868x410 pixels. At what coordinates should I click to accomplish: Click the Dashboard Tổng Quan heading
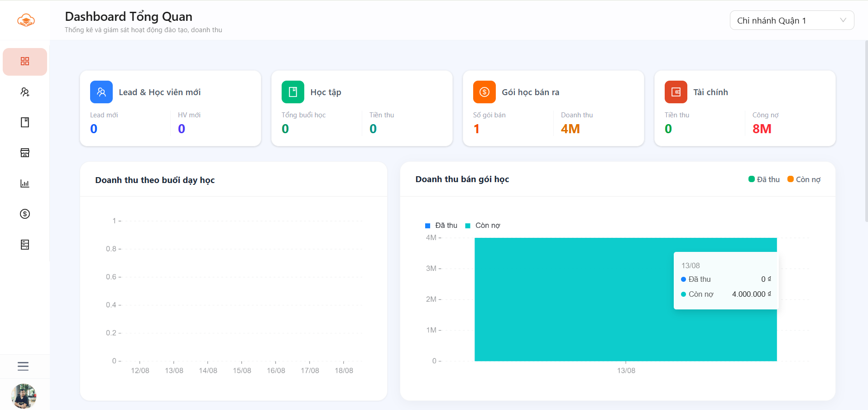129,17
